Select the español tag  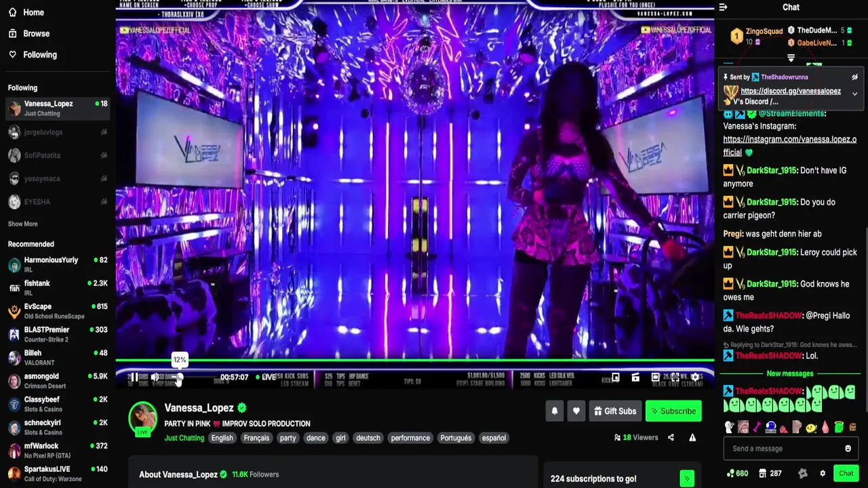click(x=494, y=438)
